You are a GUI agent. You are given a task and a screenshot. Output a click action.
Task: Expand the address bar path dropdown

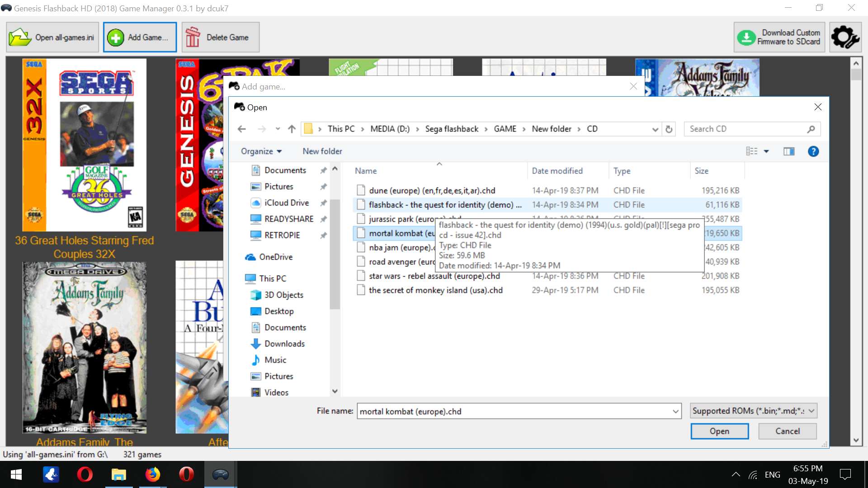tap(655, 129)
